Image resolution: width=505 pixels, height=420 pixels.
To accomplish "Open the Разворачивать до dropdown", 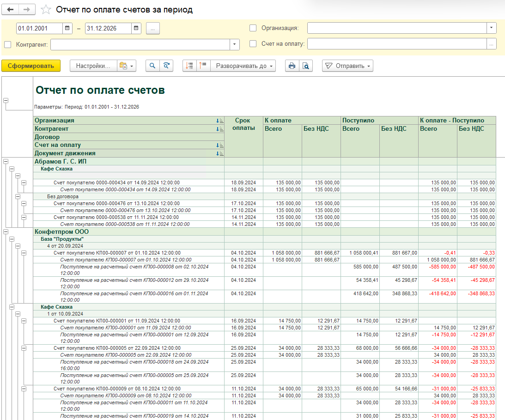I will pos(243,66).
